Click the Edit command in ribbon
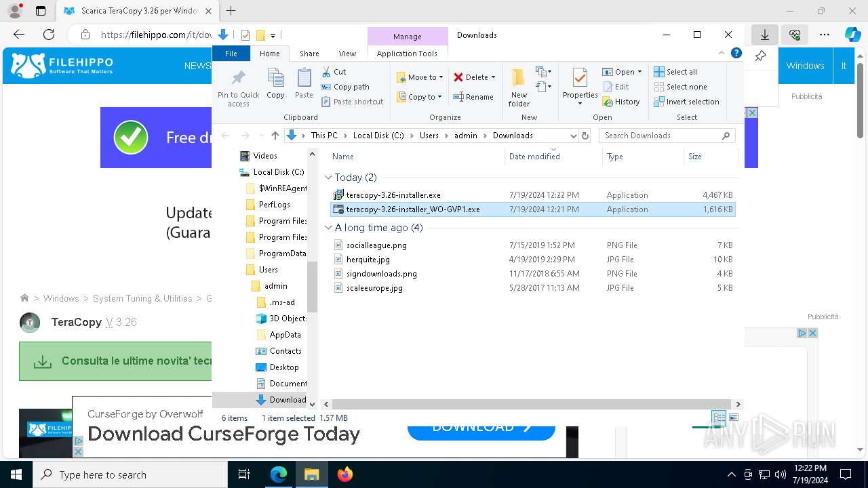Screen dimensions: 868x488 pos(615,87)
